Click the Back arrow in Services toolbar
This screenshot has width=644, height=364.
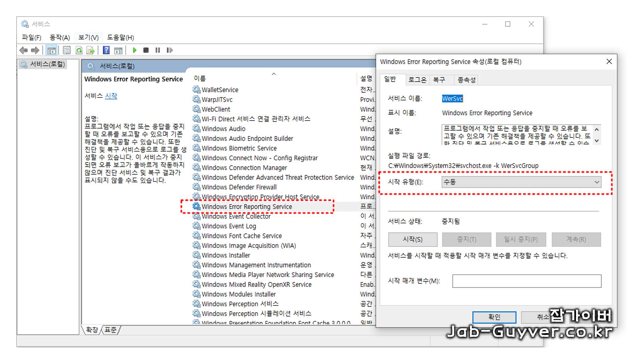[x=23, y=50]
